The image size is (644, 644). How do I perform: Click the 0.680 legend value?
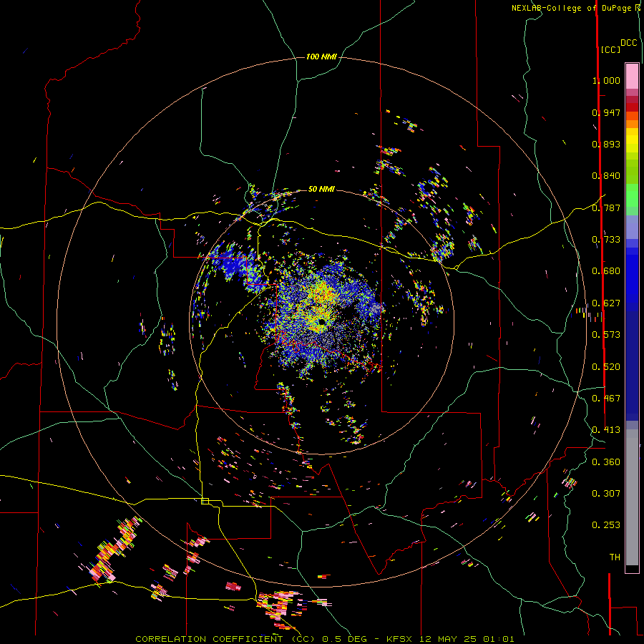tap(606, 271)
